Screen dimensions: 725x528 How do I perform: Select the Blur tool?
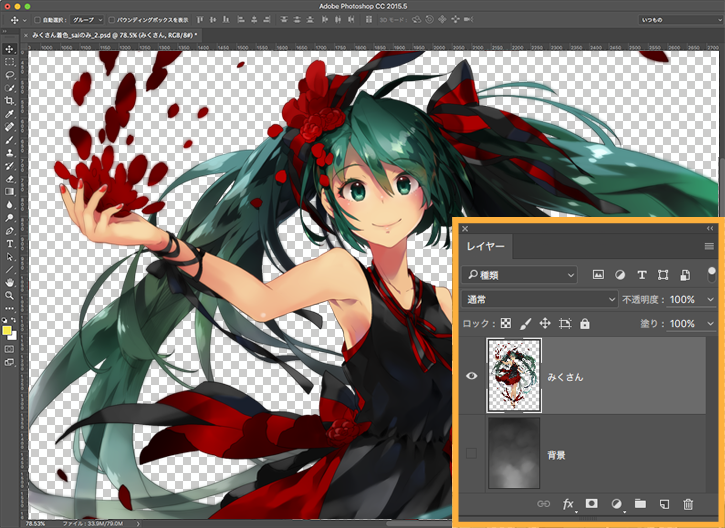click(x=9, y=204)
